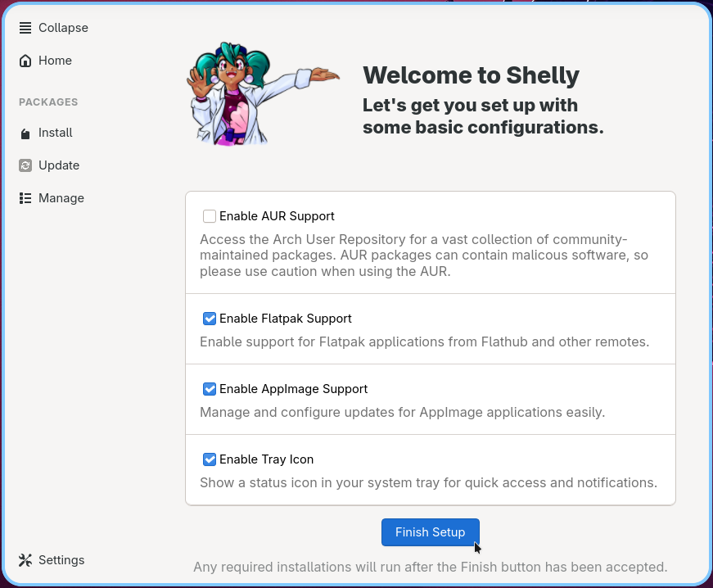The width and height of the screenshot is (713, 588).
Task: Click the Enable AUR Support label text
Action: coord(277,216)
